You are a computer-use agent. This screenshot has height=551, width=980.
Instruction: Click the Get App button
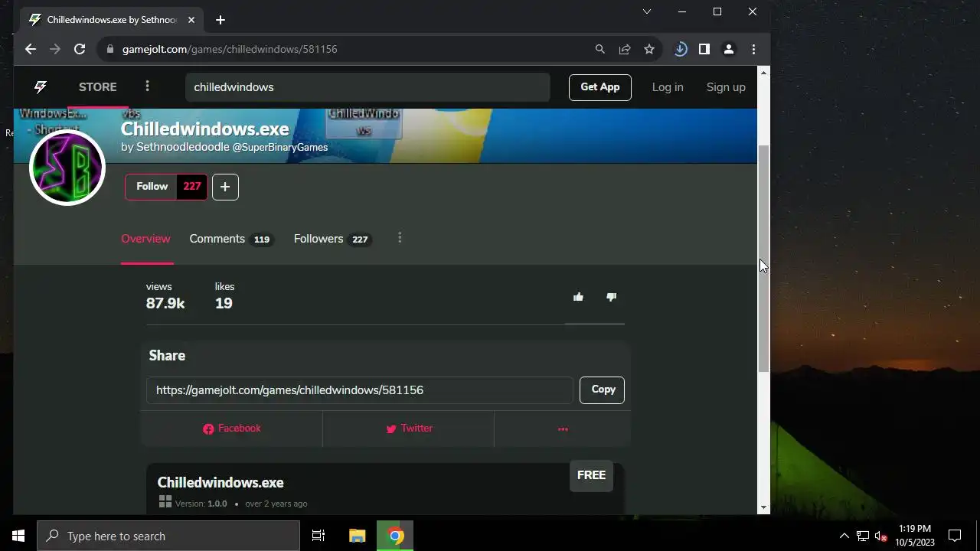[600, 87]
